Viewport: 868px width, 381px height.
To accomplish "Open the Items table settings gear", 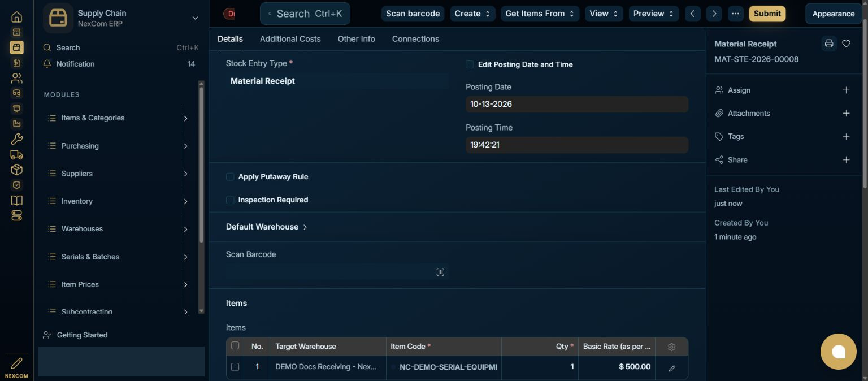I will pyautogui.click(x=671, y=347).
